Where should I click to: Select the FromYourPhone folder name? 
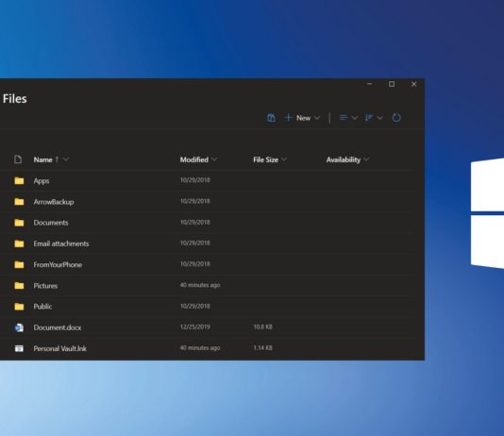(58, 265)
